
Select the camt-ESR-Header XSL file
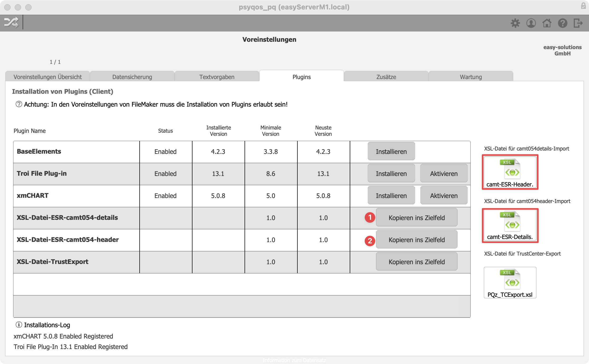[510, 172]
